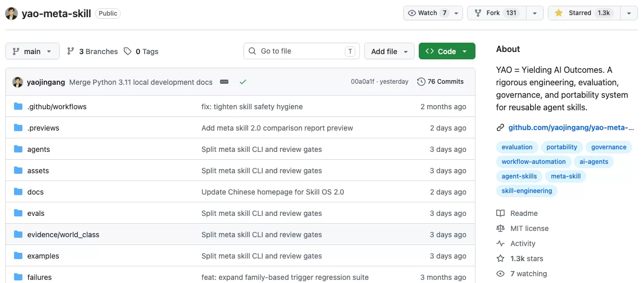Click the folder icon for .previews
Image resolution: width=644 pixels, height=283 pixels.
point(18,127)
